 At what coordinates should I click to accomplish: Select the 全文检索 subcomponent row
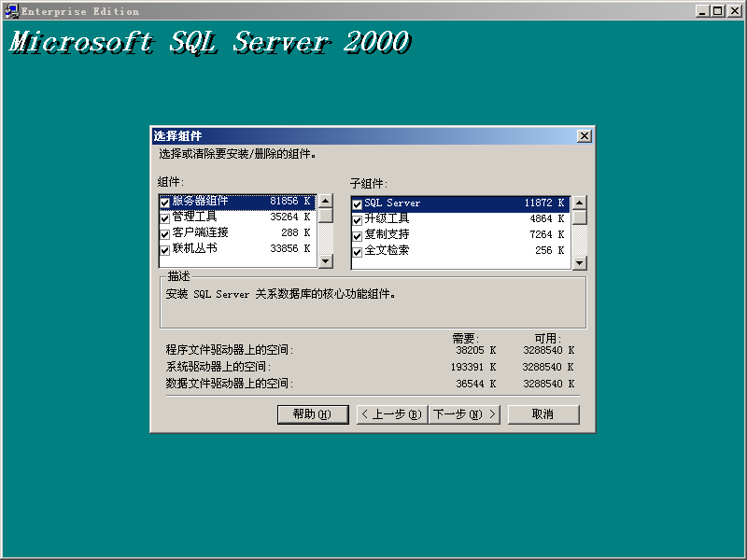coord(460,250)
